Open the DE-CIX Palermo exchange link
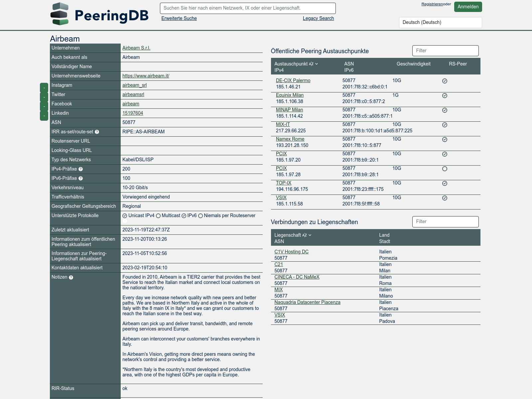 click(x=293, y=80)
